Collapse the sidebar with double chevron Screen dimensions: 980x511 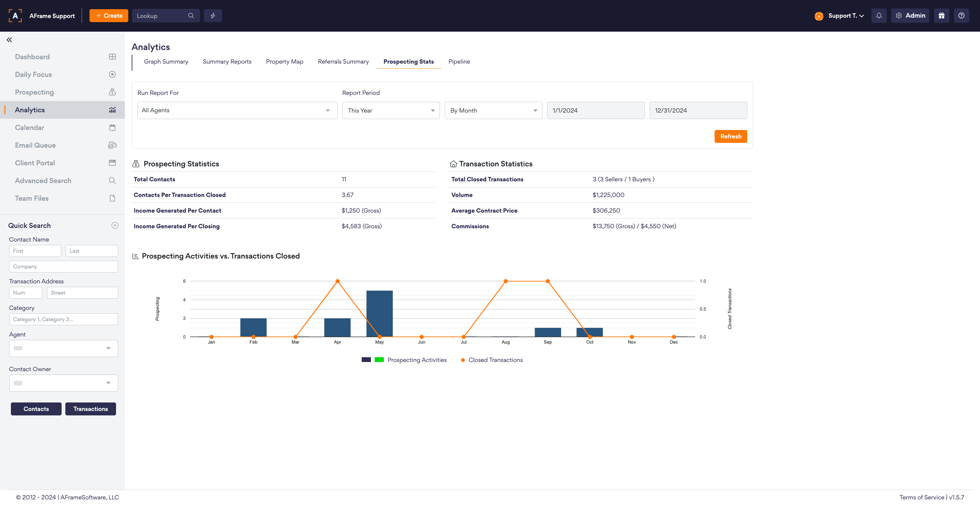[x=9, y=39]
